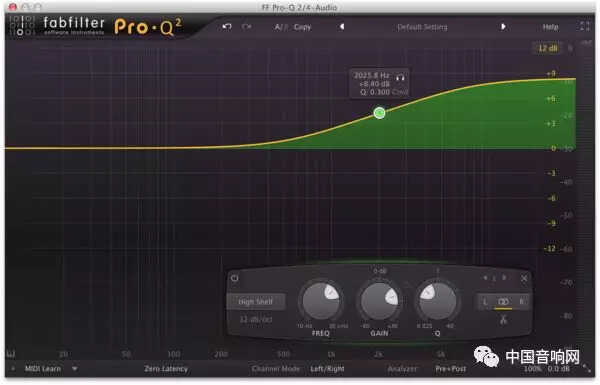Set band to Left channel with L

pos(485,302)
